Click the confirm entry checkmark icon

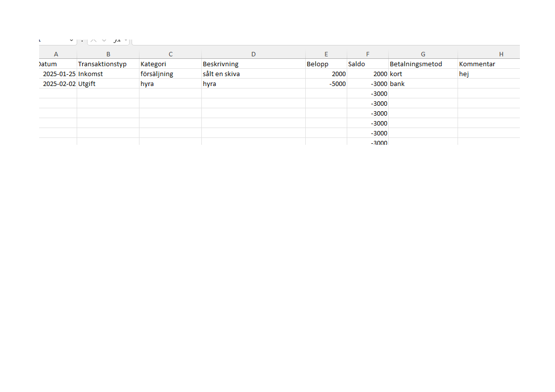[x=104, y=40]
